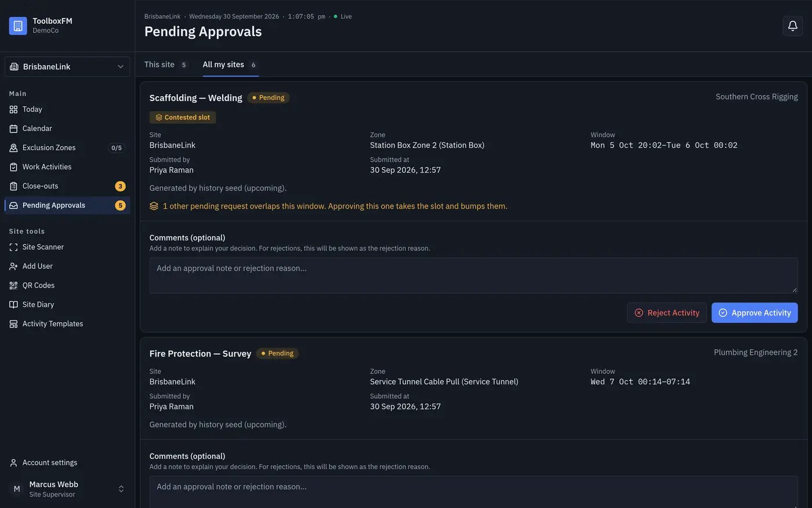Screen dimensions: 812x508
Task: Click the Activity Templates icon
Action: point(13,323)
